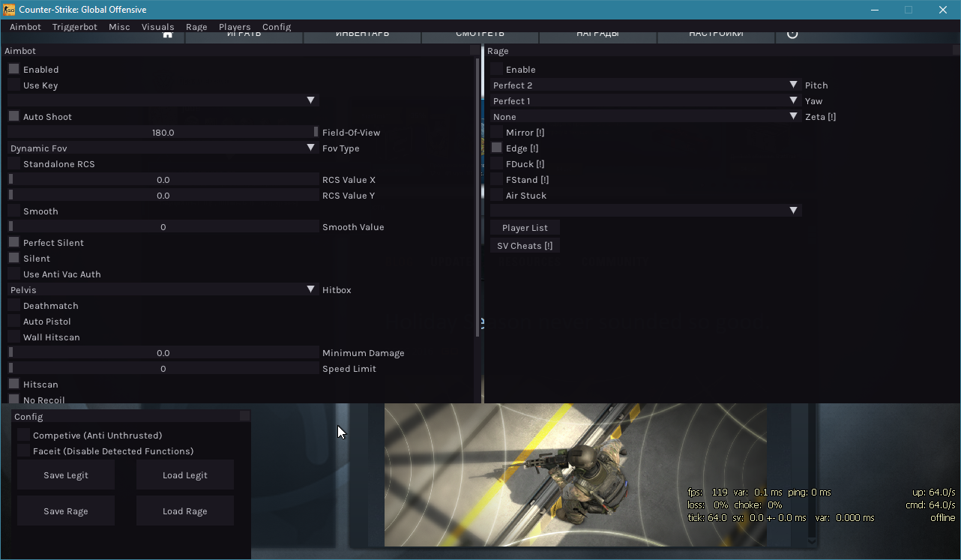961x560 pixels.
Task: Click the home icon in game menu
Action: 167,34
